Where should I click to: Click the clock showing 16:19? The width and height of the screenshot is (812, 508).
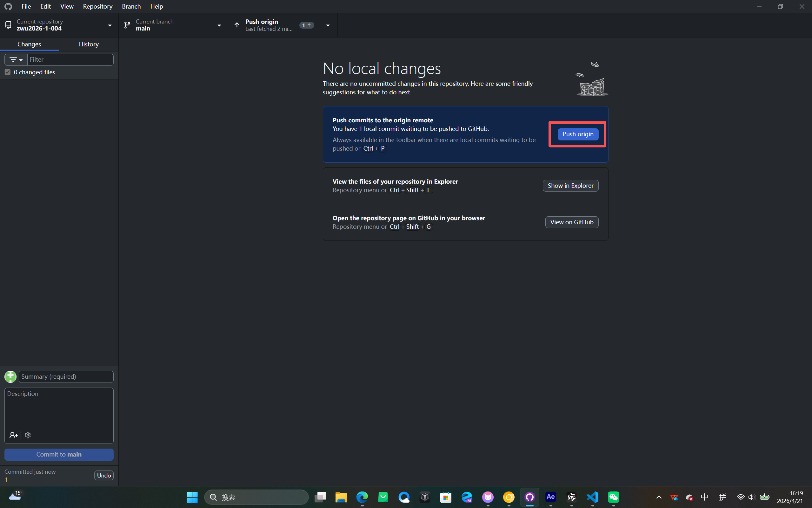click(x=796, y=493)
